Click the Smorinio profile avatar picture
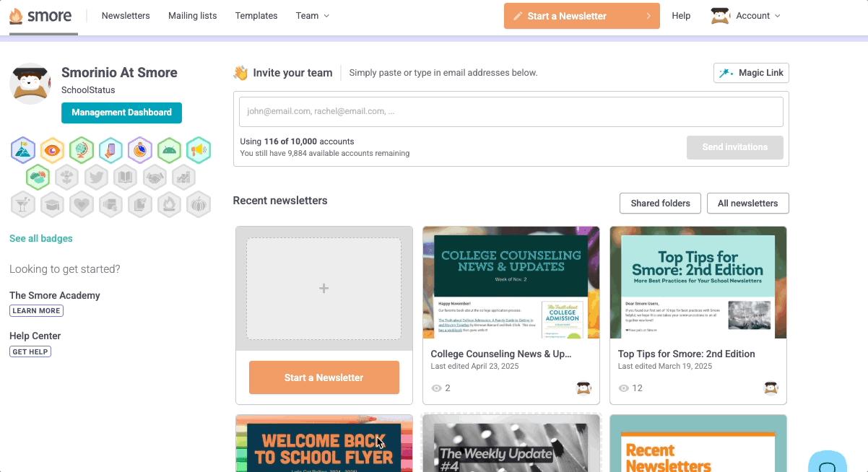 coord(30,84)
